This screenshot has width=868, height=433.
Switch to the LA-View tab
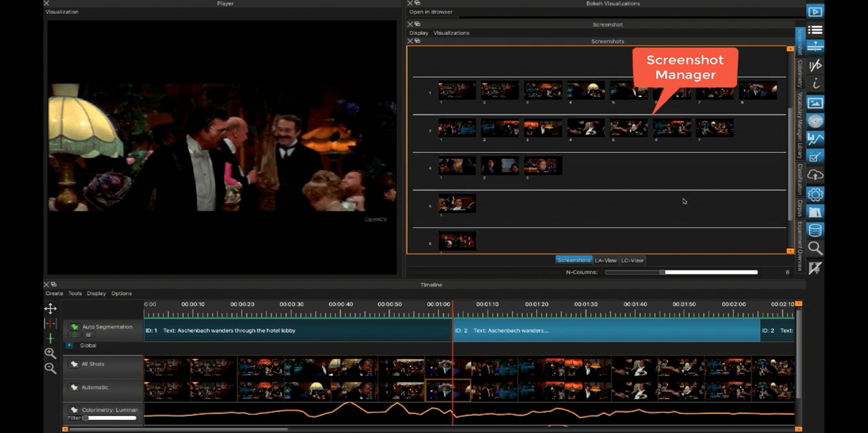pyautogui.click(x=606, y=260)
